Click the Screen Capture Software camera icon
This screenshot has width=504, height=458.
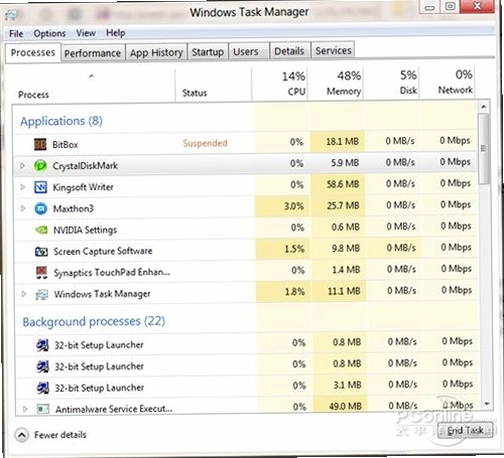coord(41,251)
